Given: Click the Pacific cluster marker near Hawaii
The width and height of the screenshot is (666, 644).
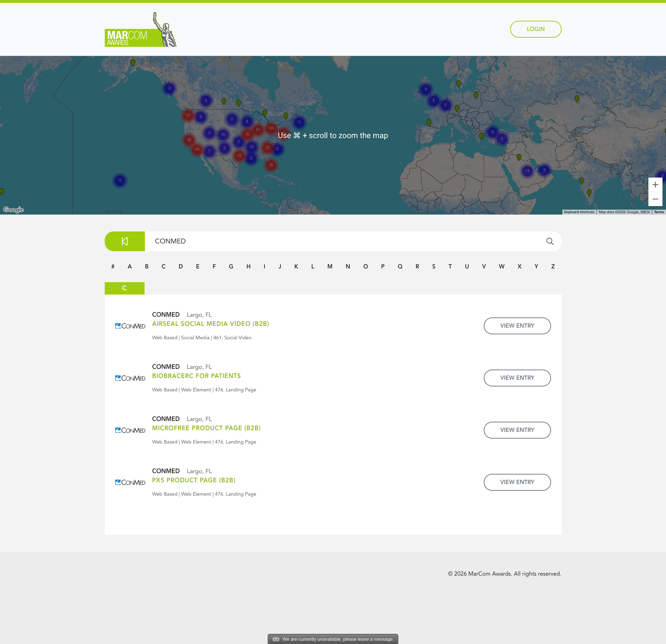Looking at the screenshot, I should pos(120,180).
